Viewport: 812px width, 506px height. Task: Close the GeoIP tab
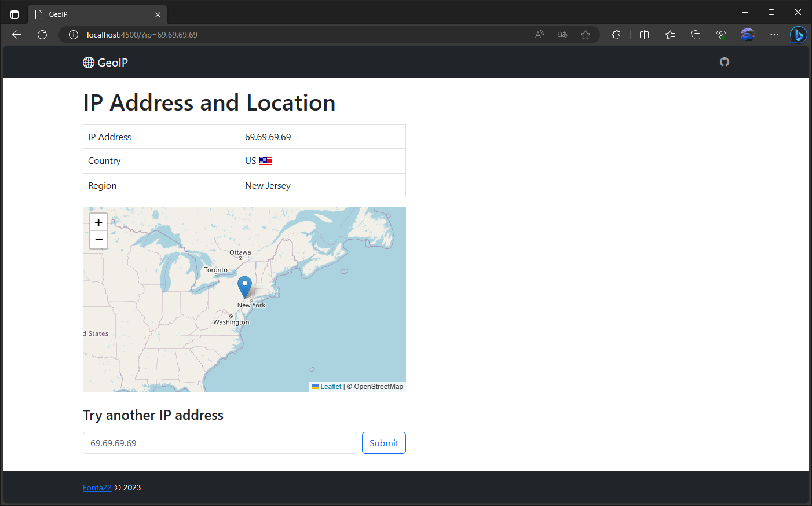coord(158,14)
